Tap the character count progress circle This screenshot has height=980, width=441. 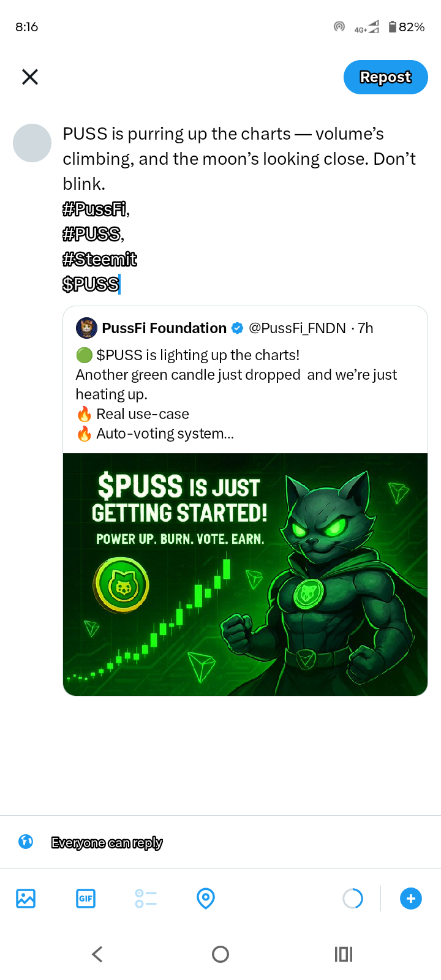pos(353,899)
